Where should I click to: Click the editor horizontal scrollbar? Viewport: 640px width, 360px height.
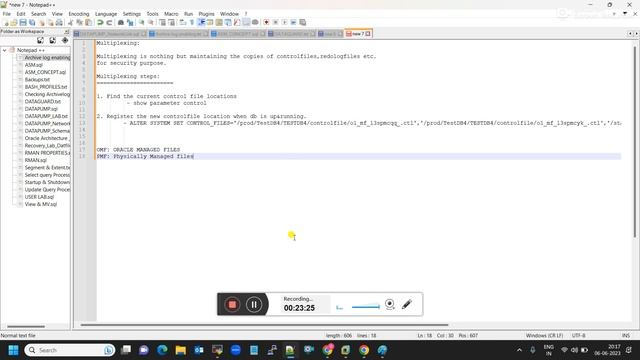[264, 325]
